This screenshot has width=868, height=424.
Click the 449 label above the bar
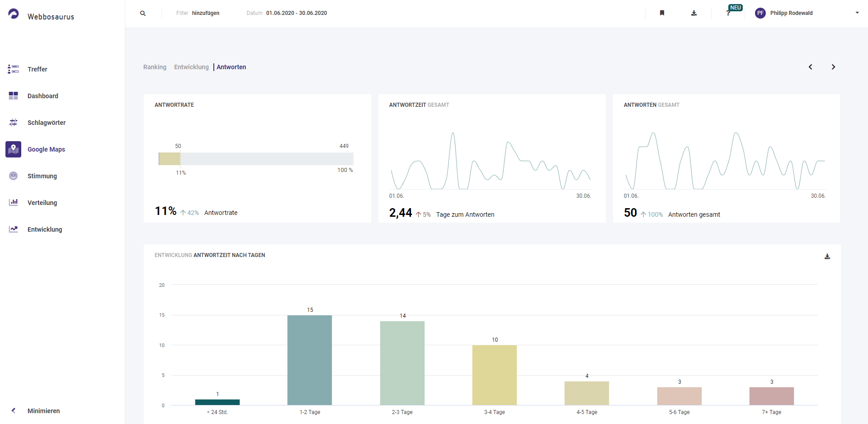click(344, 146)
